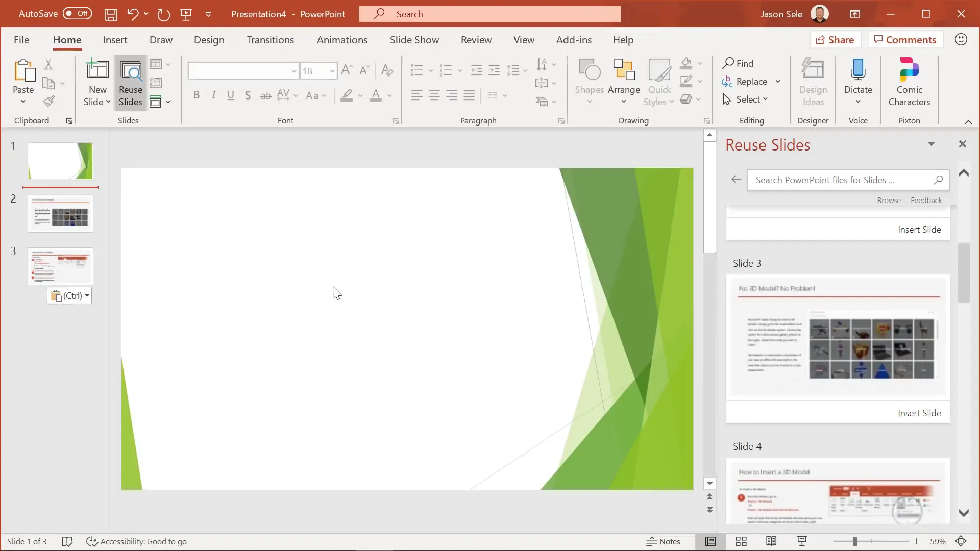Viewport: 980px width, 551px height.
Task: Click the Dictate microphone icon
Action: [858, 70]
